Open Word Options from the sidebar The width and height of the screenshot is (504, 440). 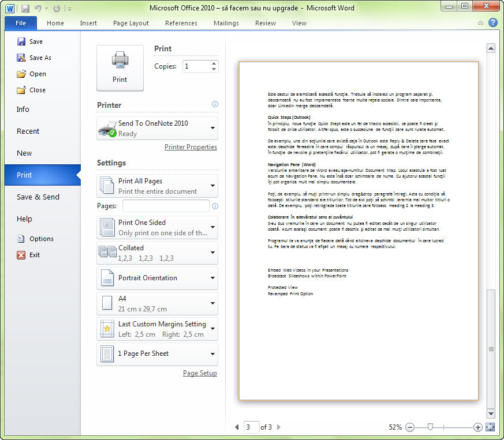pos(35,239)
